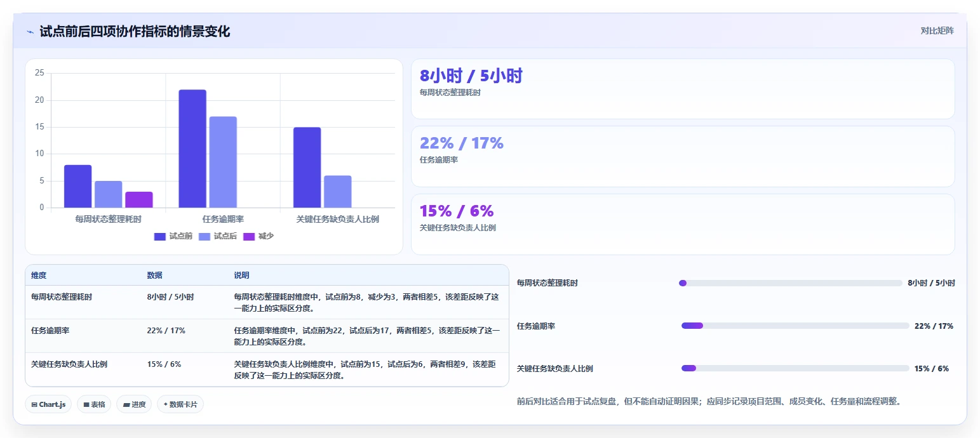Click the 关键任务缺负责人比例 cell in the table

[69, 364]
